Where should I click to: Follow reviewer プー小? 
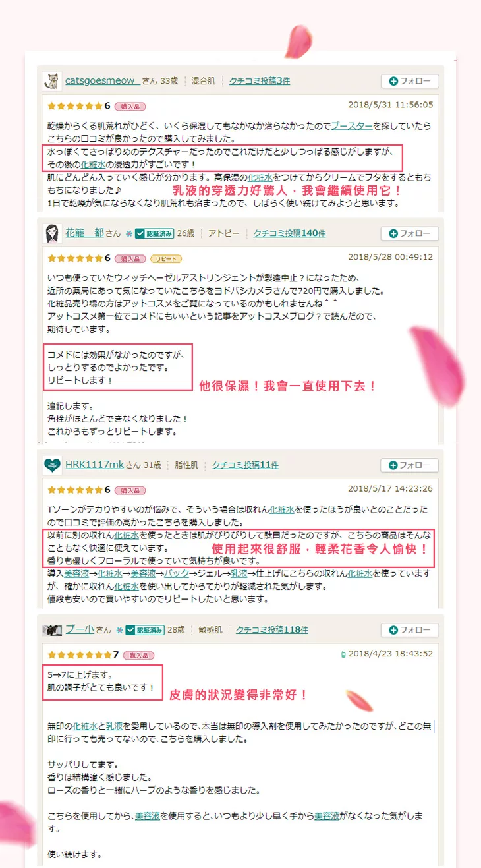[x=410, y=630]
